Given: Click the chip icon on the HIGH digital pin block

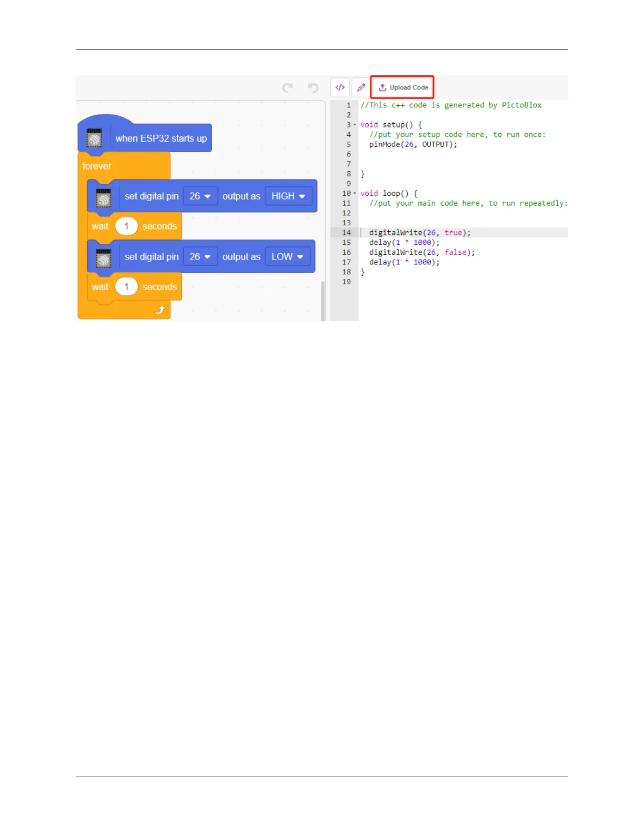Looking at the screenshot, I should coord(104,197).
